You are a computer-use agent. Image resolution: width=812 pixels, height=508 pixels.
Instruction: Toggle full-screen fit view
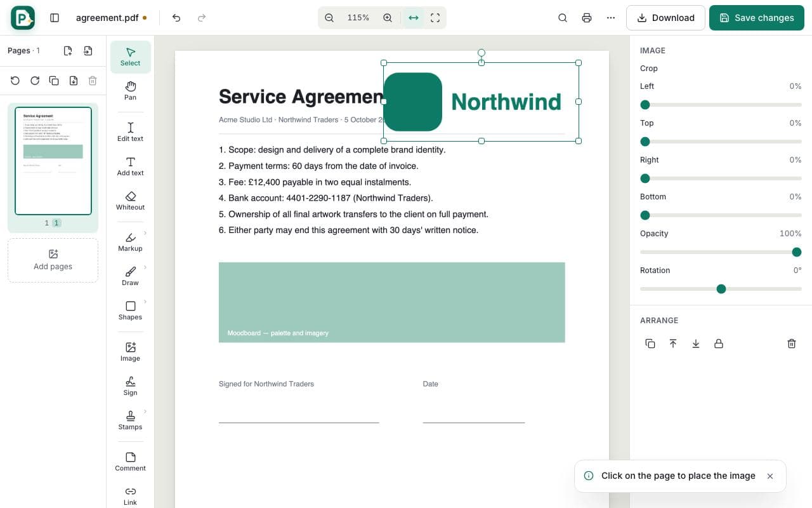(x=435, y=18)
